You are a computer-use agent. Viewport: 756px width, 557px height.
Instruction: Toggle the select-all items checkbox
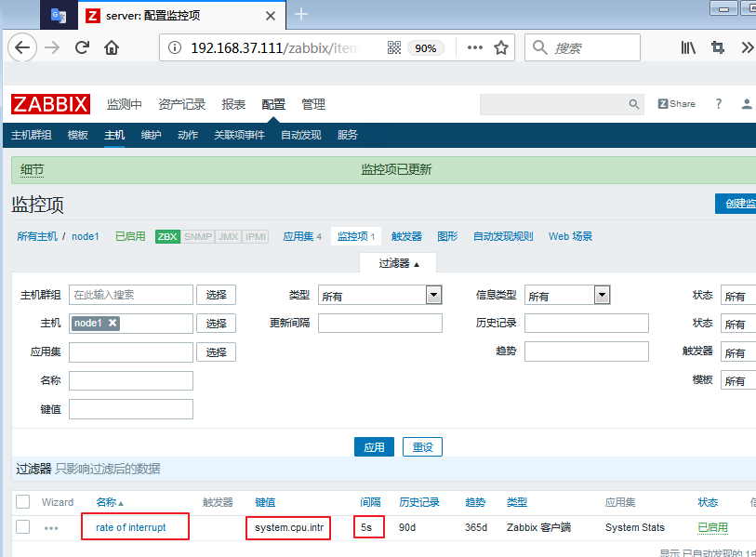pyautogui.click(x=22, y=502)
